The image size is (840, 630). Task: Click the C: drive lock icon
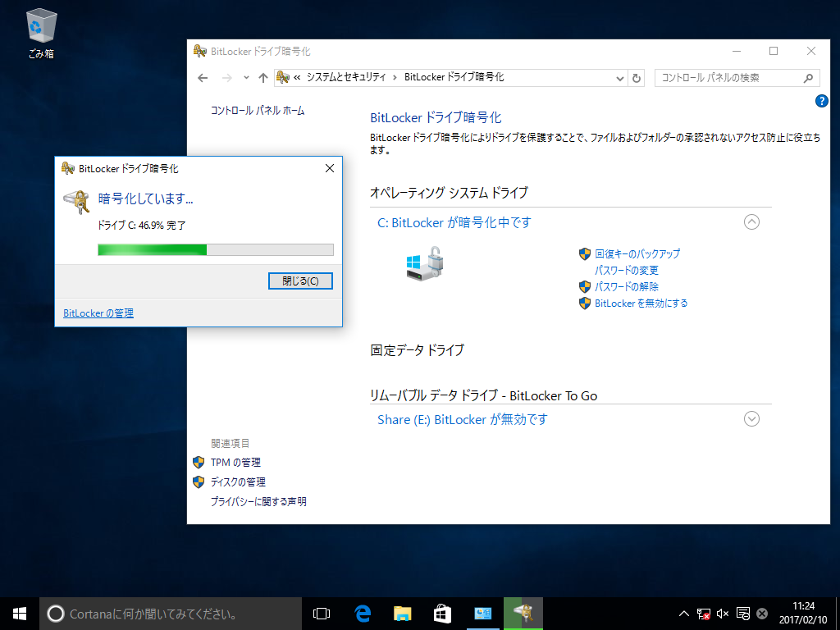[x=425, y=263]
